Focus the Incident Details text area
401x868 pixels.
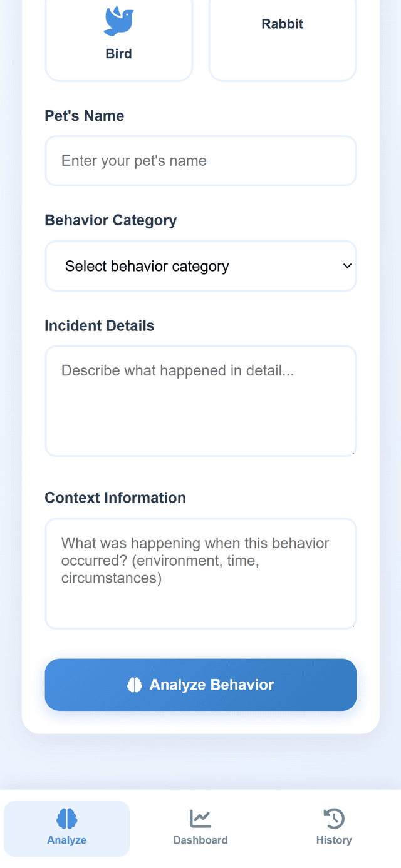[x=200, y=401]
